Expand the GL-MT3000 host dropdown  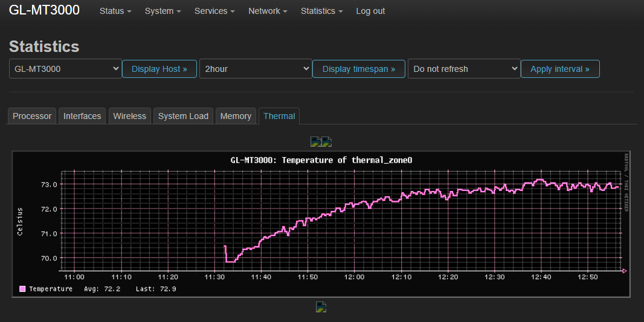click(x=65, y=69)
